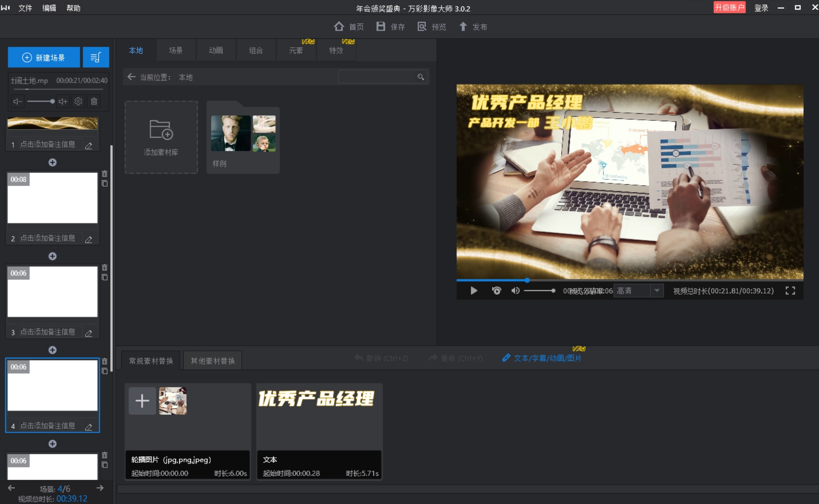
Task: Edit note for scene 1
Action: click(x=89, y=145)
